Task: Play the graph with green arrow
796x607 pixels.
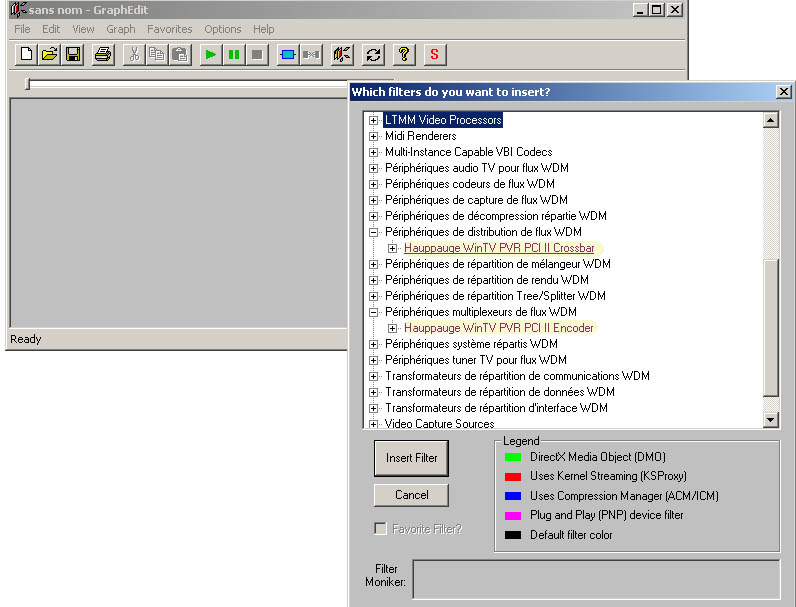Action: [210, 54]
